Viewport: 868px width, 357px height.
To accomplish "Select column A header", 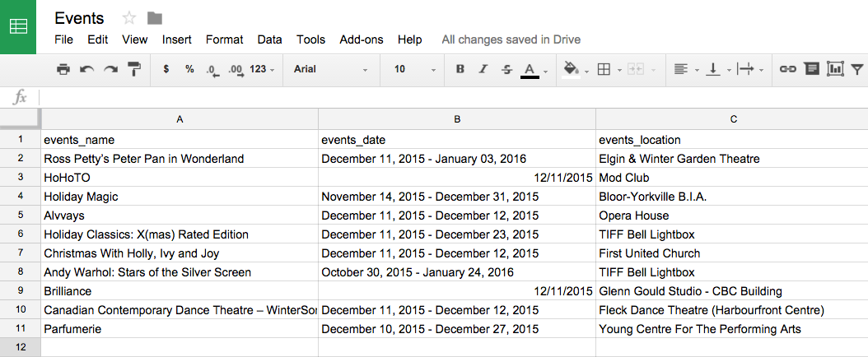I will tap(180, 118).
